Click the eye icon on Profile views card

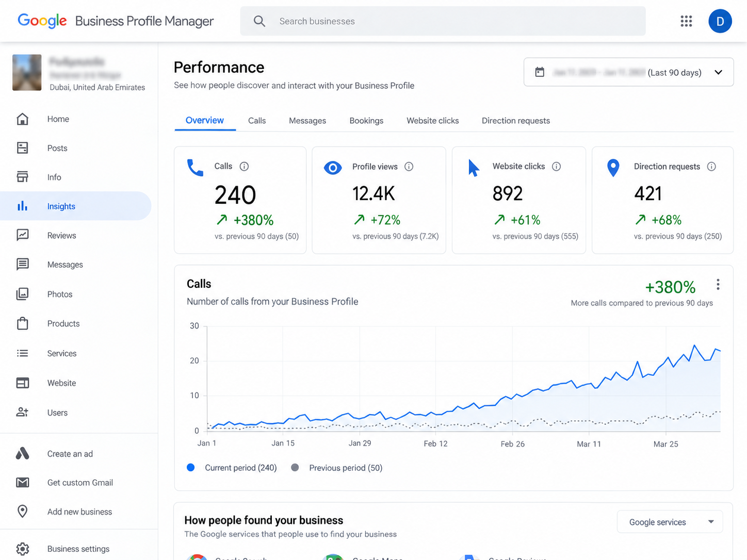[333, 168]
